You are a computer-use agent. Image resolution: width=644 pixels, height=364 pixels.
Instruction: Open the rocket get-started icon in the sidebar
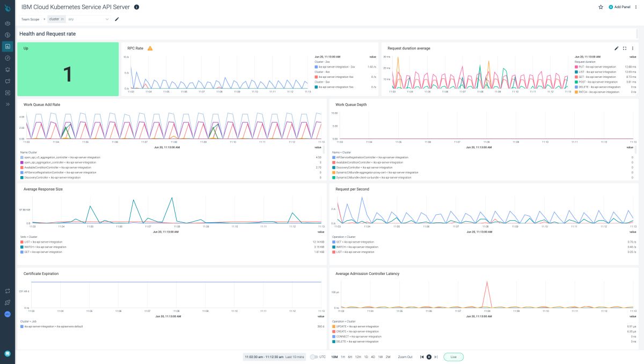point(8,303)
